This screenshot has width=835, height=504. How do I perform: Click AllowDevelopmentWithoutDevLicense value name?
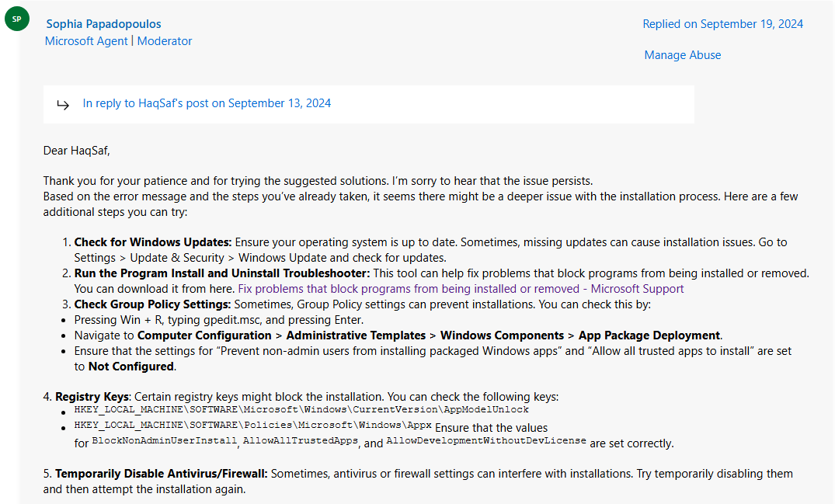tap(486, 440)
